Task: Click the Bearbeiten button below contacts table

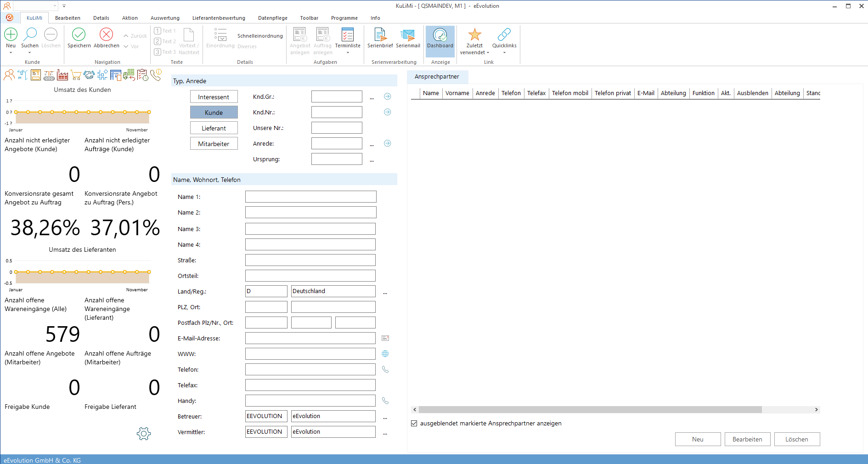Action: [x=747, y=439]
